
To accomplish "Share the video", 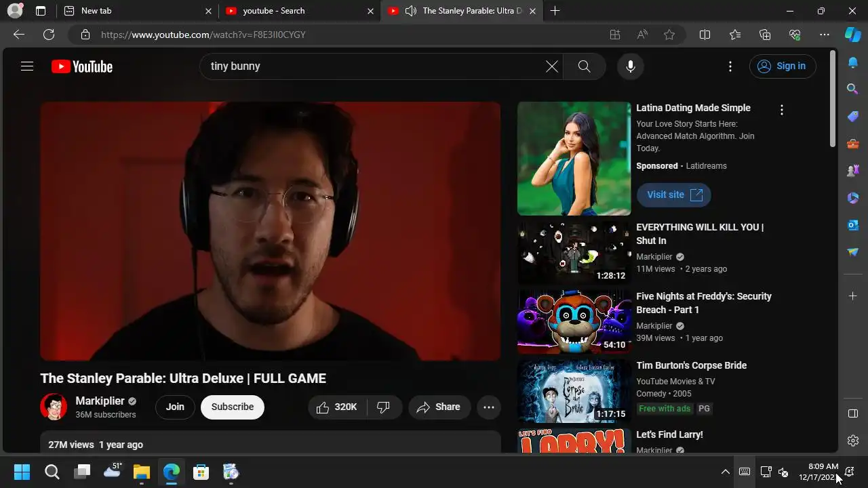I will (439, 407).
